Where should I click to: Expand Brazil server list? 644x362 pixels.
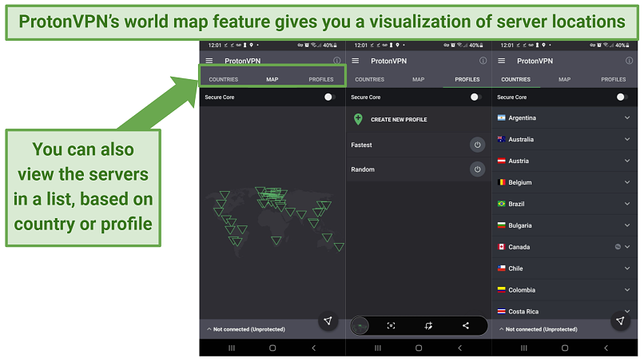[627, 204]
